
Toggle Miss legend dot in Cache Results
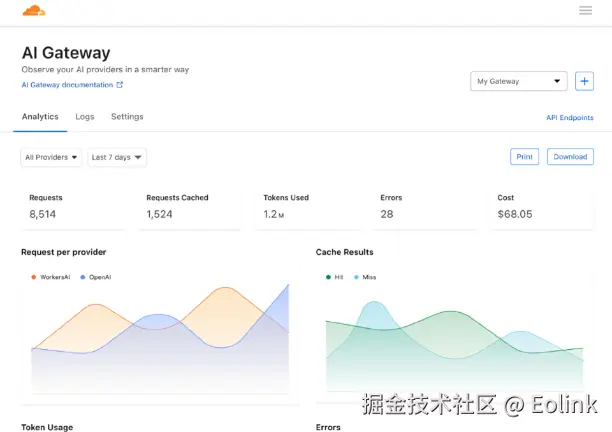pos(356,277)
